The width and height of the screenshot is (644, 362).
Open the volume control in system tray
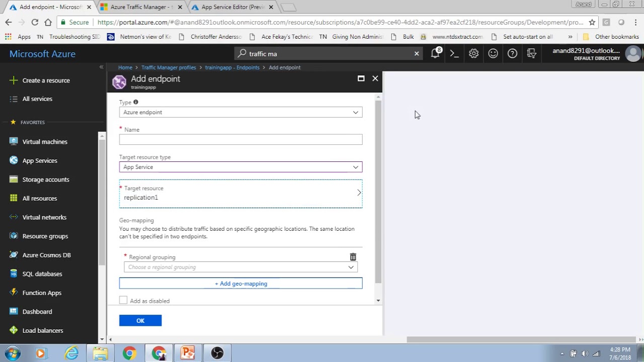click(585, 353)
